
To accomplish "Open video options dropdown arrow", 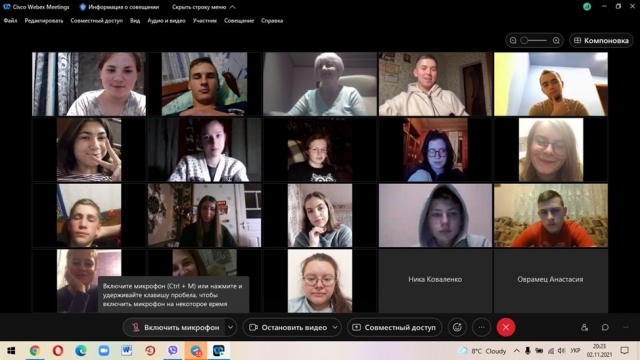I will click(x=335, y=327).
